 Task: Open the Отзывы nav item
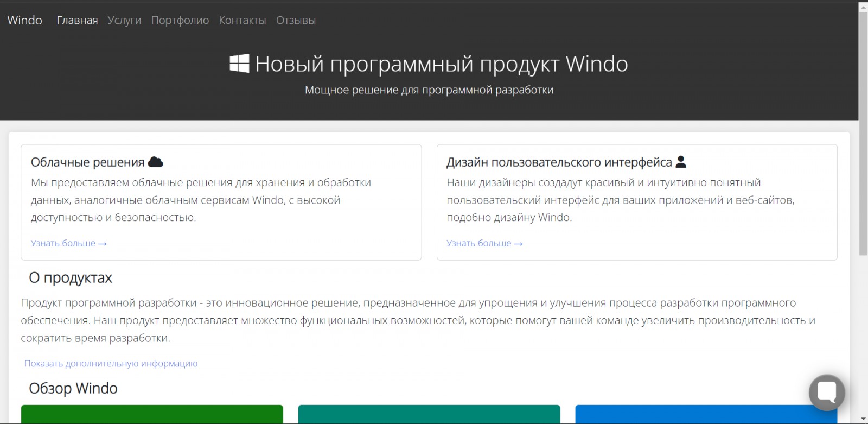coord(296,20)
